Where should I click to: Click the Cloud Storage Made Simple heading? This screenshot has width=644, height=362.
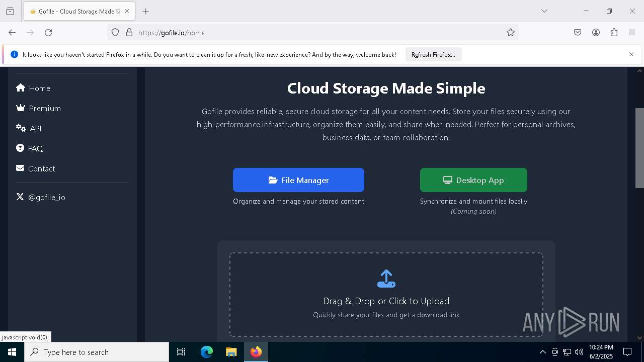click(386, 88)
